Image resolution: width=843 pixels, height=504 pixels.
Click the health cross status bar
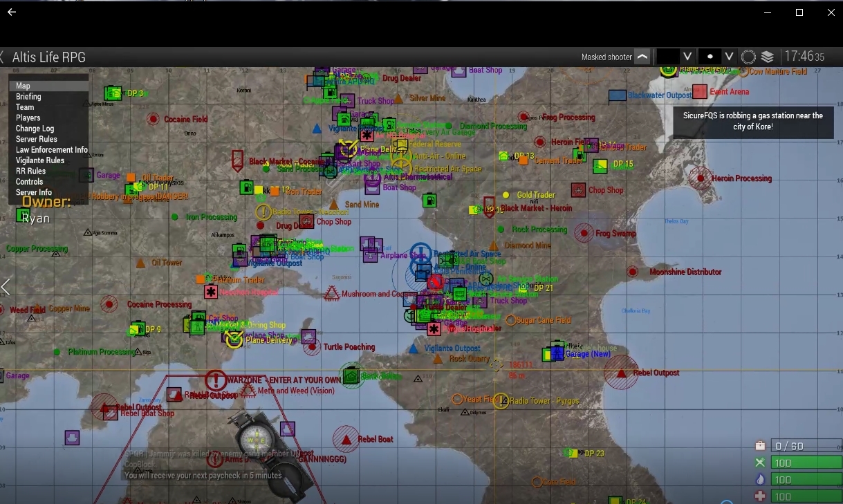point(806,496)
